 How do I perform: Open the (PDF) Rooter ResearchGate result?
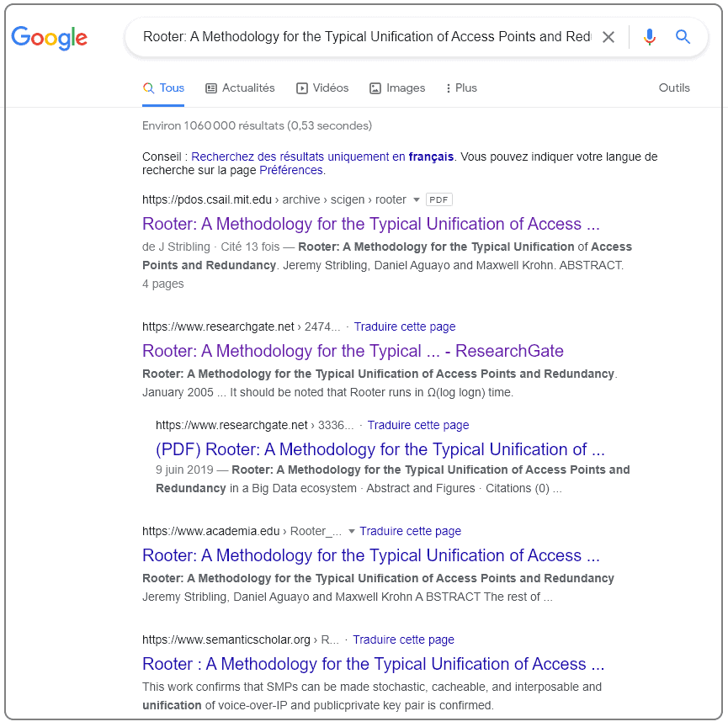point(380,449)
